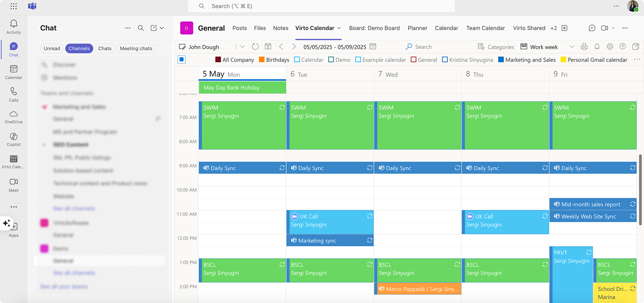Open Virto Calendar app in left rail
644x303 pixels.
13,162
